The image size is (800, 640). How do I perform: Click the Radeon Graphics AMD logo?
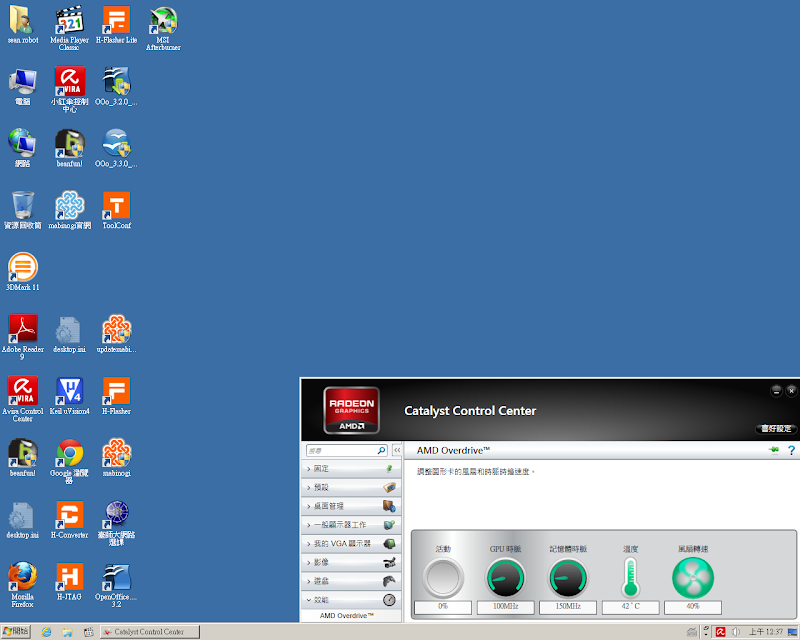[352, 410]
